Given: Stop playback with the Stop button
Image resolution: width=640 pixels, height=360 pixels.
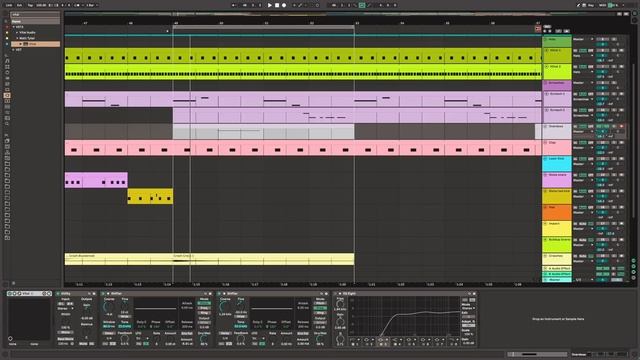Looking at the screenshot, I should pos(277,5).
